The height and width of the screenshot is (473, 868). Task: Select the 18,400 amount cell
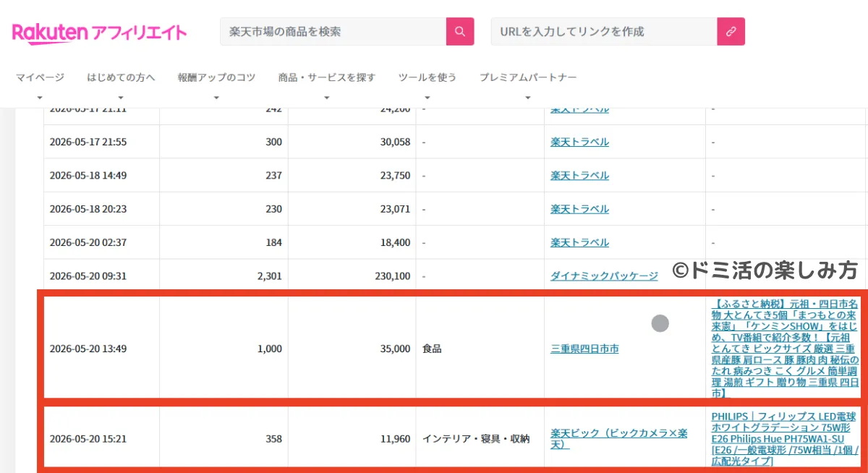[352, 242]
